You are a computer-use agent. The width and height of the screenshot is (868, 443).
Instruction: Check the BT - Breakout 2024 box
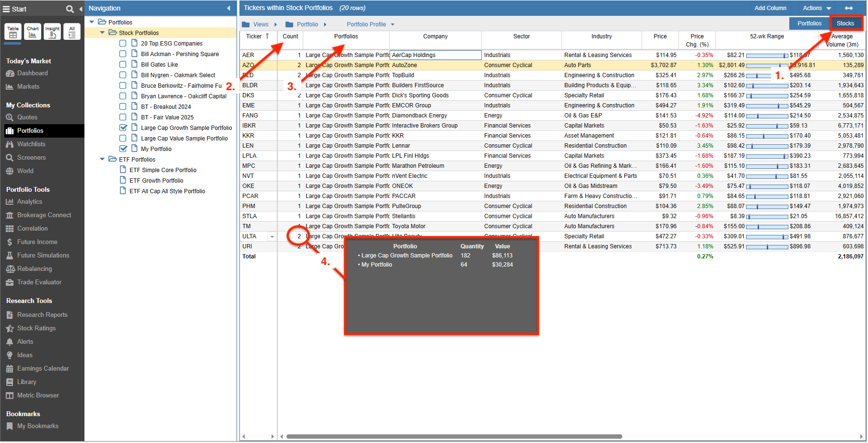pos(123,106)
